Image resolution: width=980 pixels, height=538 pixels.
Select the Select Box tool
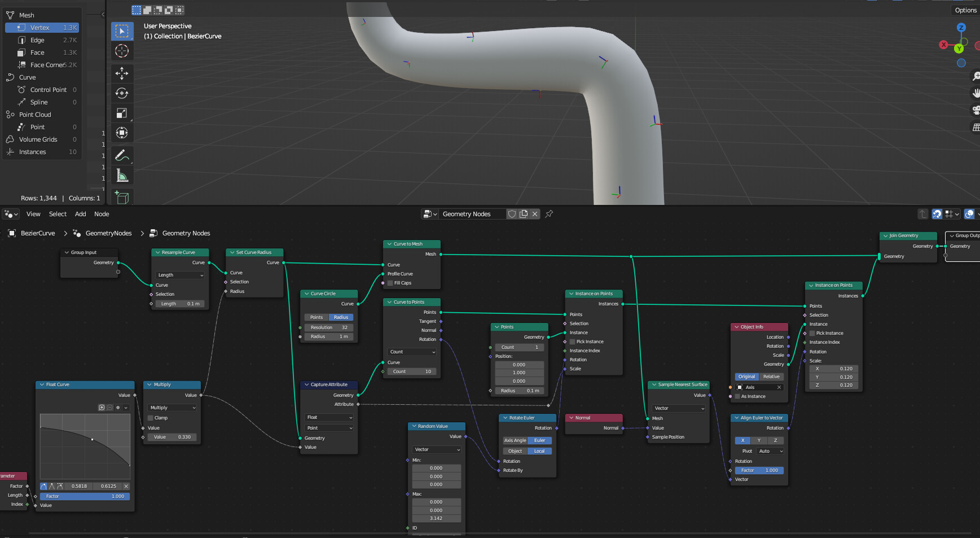point(122,31)
